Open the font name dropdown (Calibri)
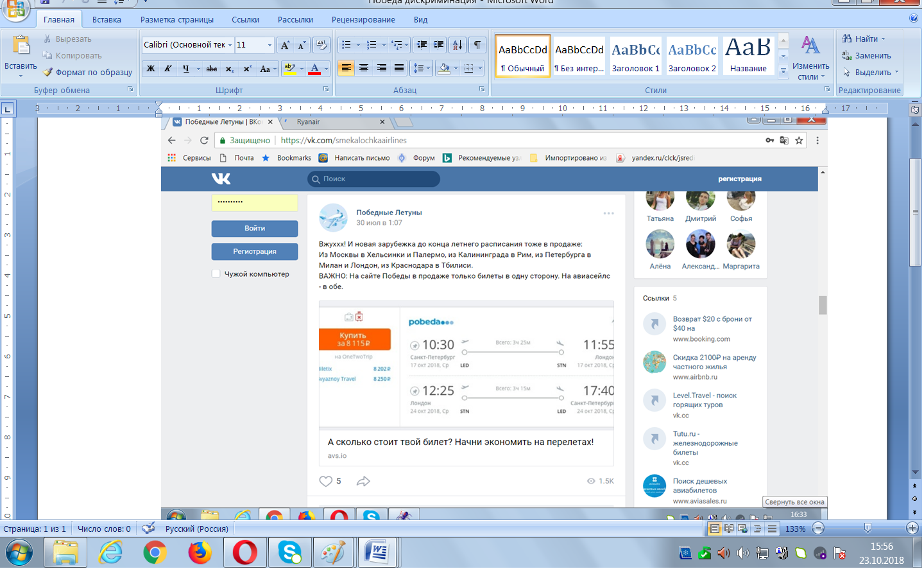This screenshot has height=578, width=924. click(230, 45)
